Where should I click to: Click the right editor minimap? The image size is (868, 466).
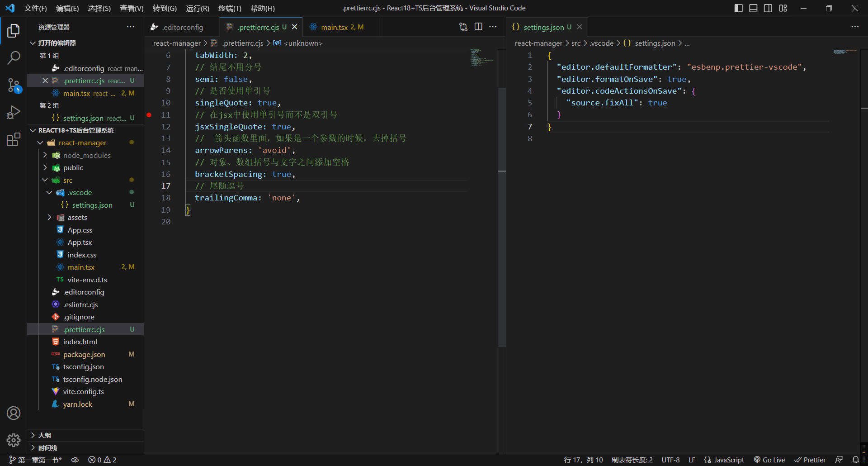pyautogui.click(x=844, y=52)
